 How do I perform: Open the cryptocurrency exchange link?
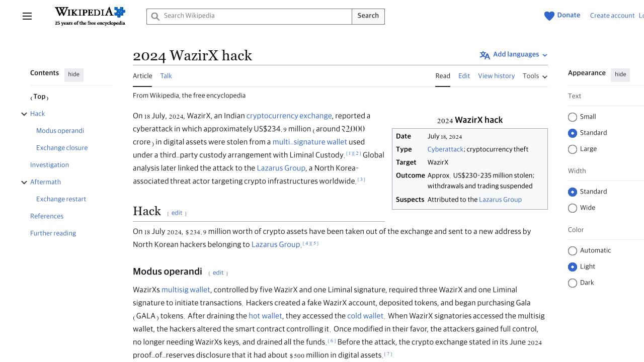(x=289, y=116)
